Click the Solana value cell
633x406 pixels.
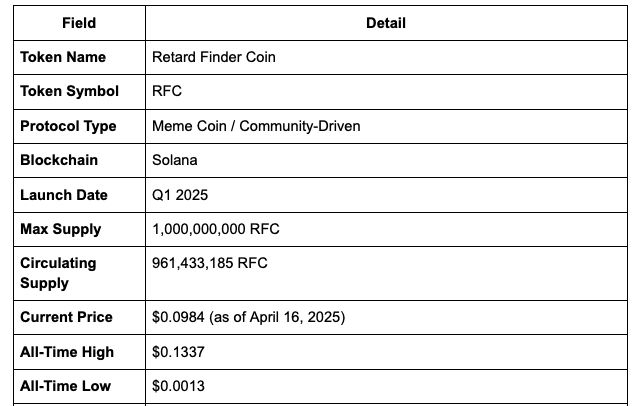pyautogui.click(x=386, y=160)
